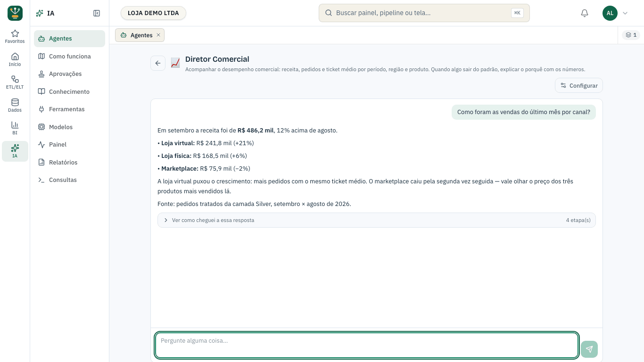
Task: Collapse the IA sidebar panel
Action: [97, 13]
